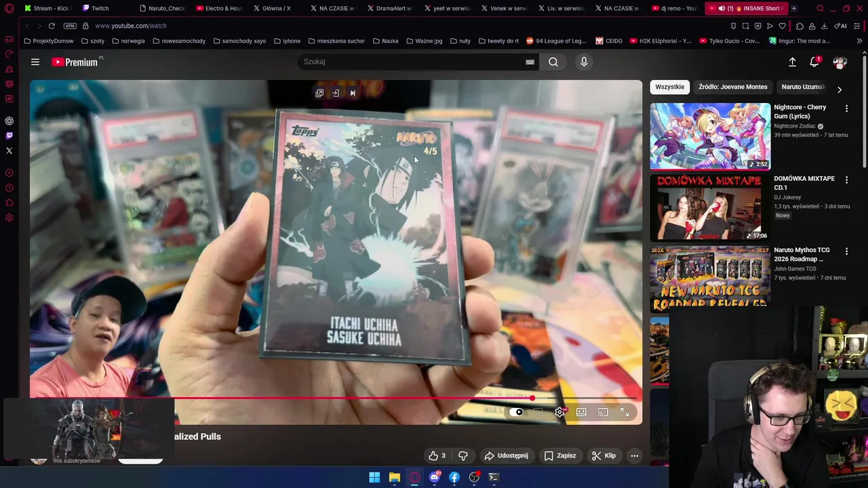Viewport: 868px width, 488px height.
Task: Open options menu for Nightcore Cherry Gum
Action: point(846,108)
